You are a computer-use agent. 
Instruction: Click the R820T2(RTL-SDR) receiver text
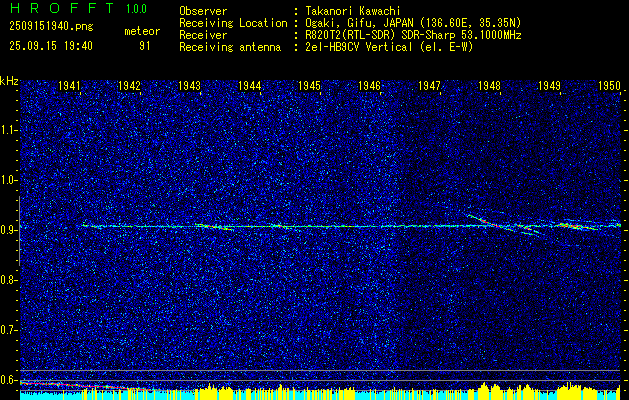(413, 35)
